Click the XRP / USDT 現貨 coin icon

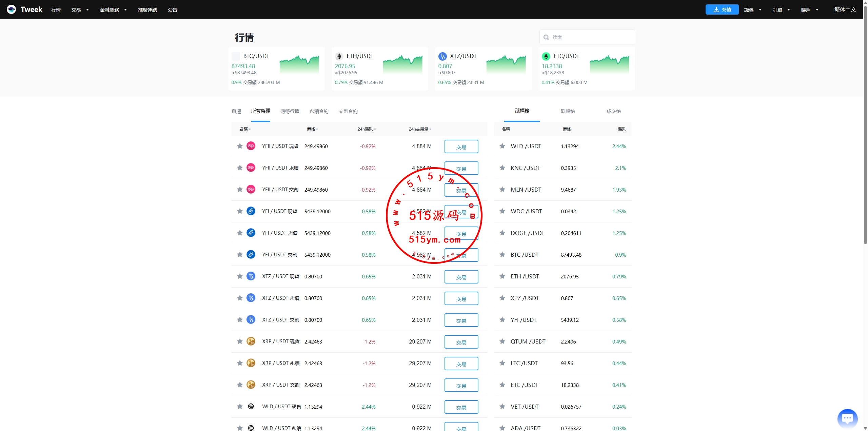[x=251, y=341]
